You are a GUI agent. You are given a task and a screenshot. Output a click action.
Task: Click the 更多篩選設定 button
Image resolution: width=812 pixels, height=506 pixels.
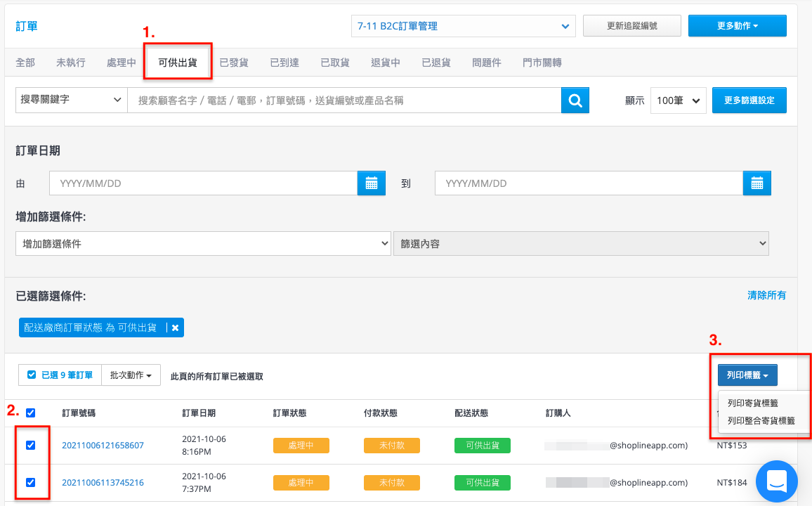coord(749,100)
